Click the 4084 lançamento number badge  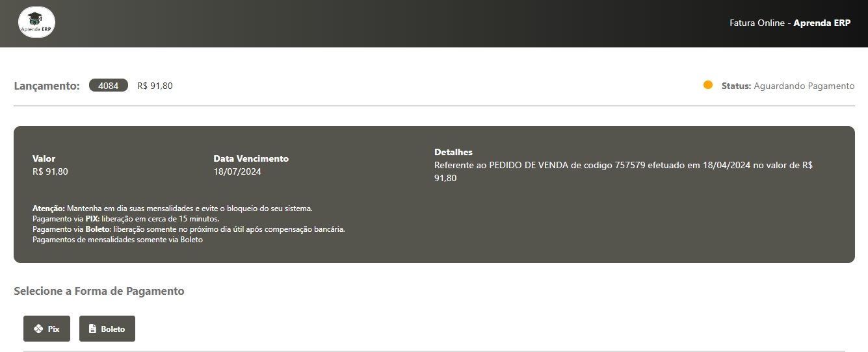pos(109,86)
